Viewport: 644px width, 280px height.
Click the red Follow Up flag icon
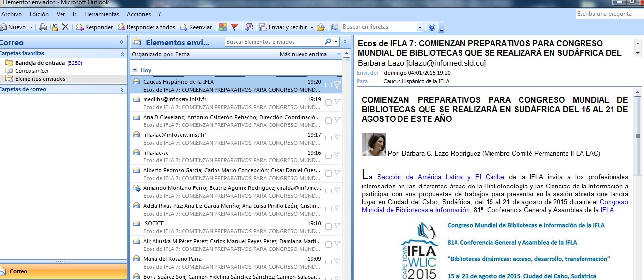(235, 27)
